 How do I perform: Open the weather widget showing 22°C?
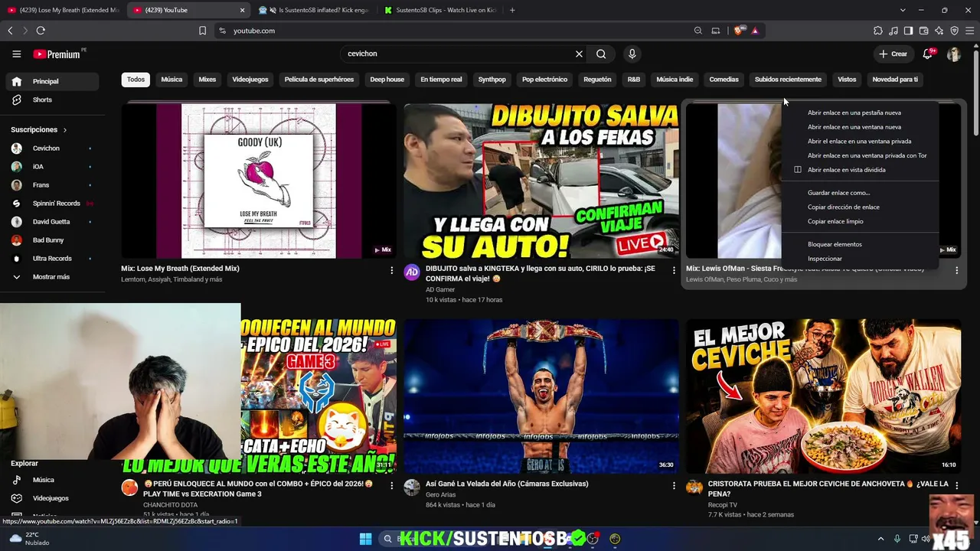tap(28, 539)
